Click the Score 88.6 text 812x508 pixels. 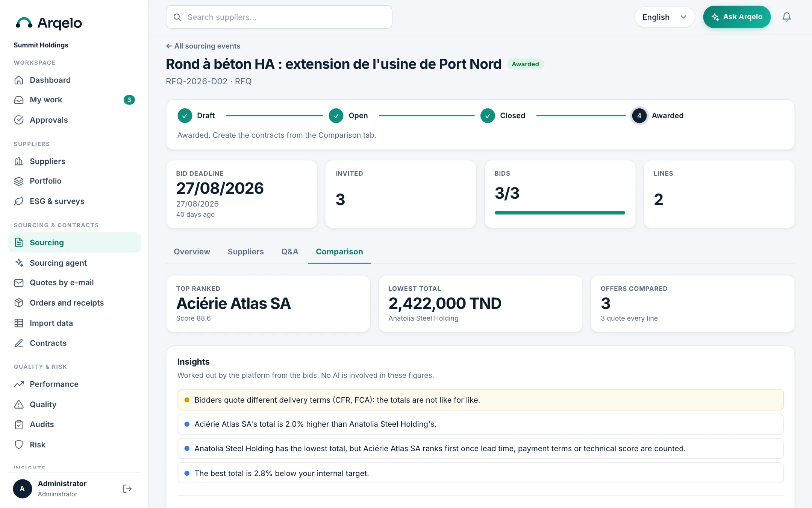click(x=193, y=318)
